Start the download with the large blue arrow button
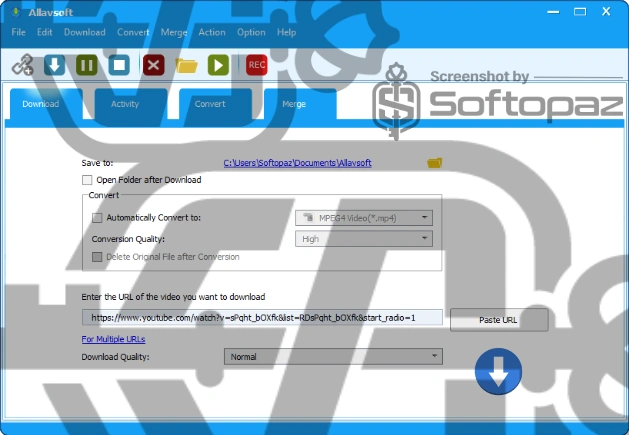This screenshot has width=629, height=435. pos(498,371)
